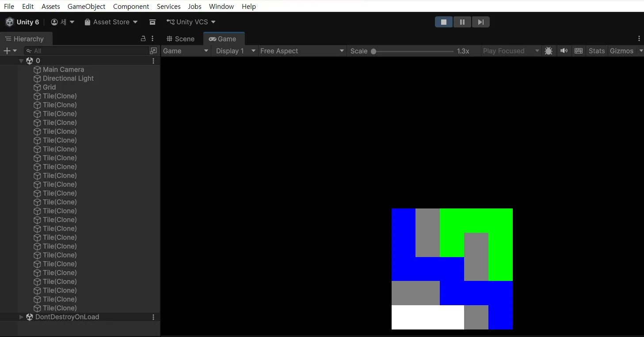Open Hierarchy panel three-dot options menu

point(152,39)
